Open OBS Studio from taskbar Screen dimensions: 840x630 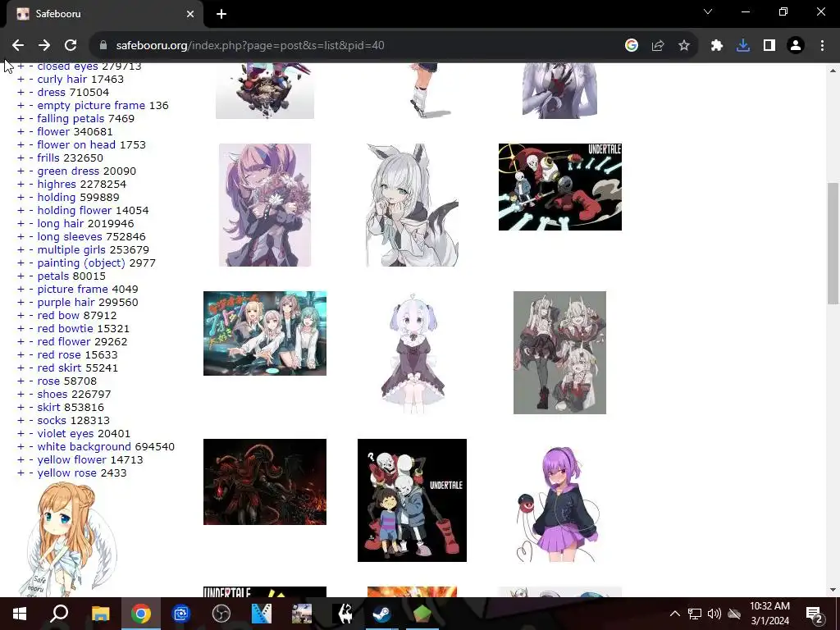point(221,614)
